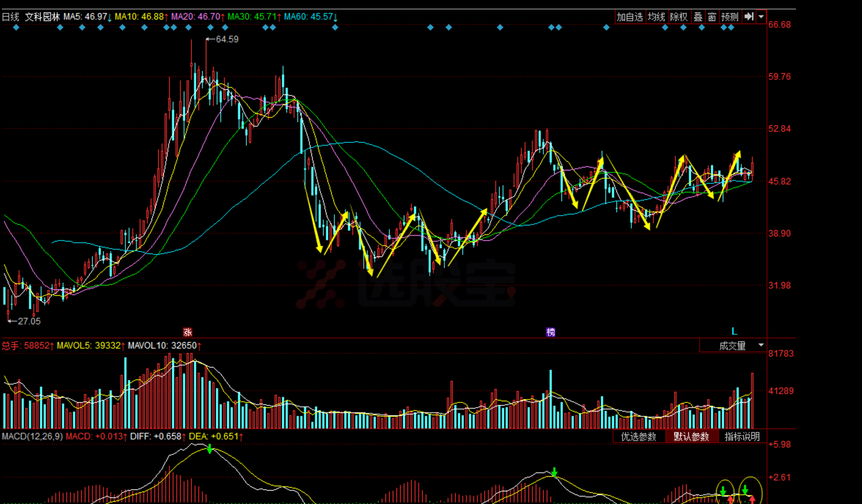Toggle the 均线 moving average lines
This screenshot has height=504, width=862.
(656, 17)
